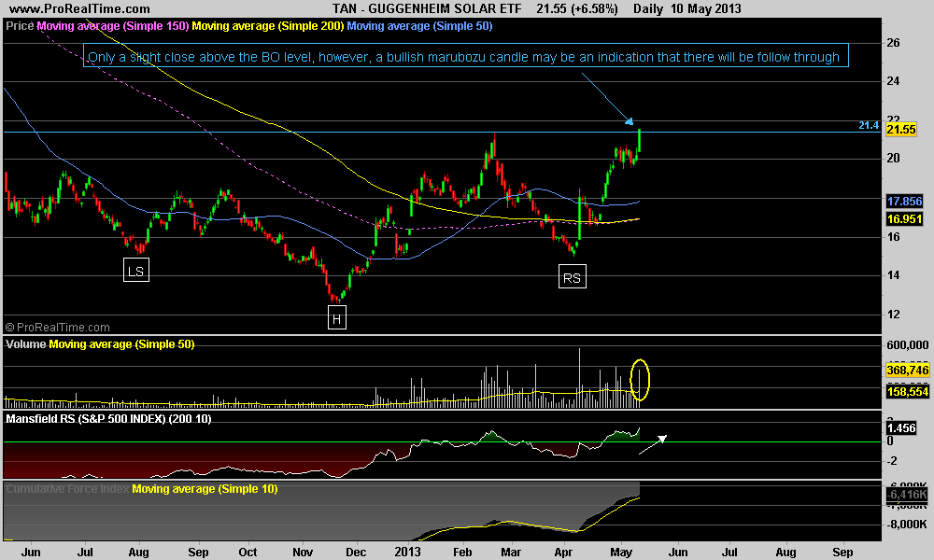Click the 16 price axis label
Image resolution: width=934 pixels, height=560 pixels.
(893, 237)
